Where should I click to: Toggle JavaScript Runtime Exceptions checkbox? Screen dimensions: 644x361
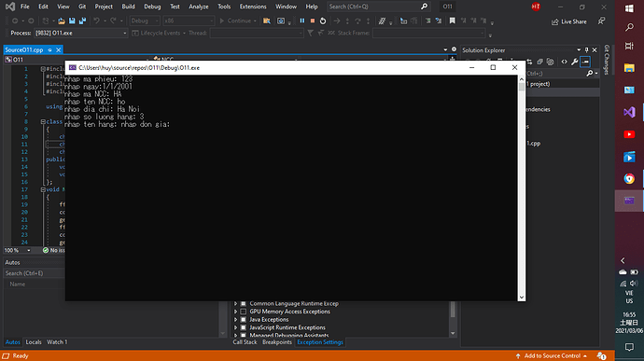tap(244, 327)
